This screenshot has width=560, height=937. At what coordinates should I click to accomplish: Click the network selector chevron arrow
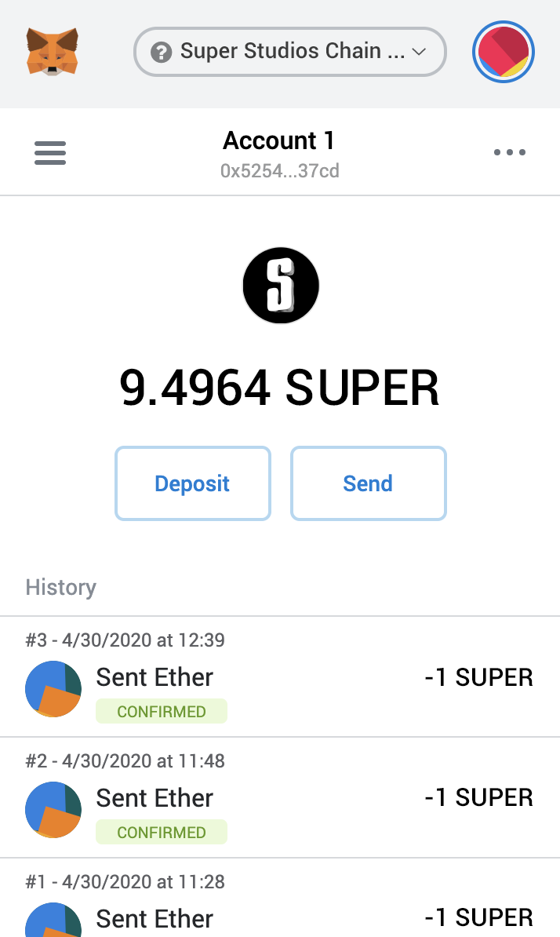coord(419,53)
